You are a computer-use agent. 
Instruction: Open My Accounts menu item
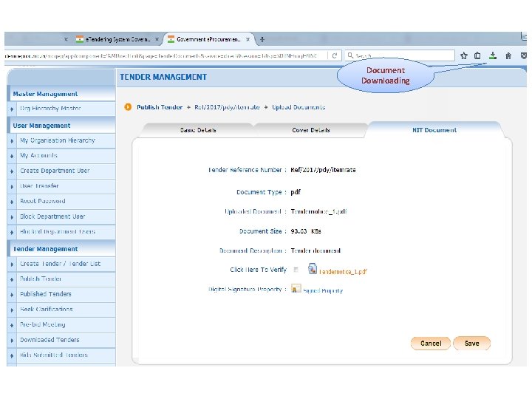(x=38, y=155)
